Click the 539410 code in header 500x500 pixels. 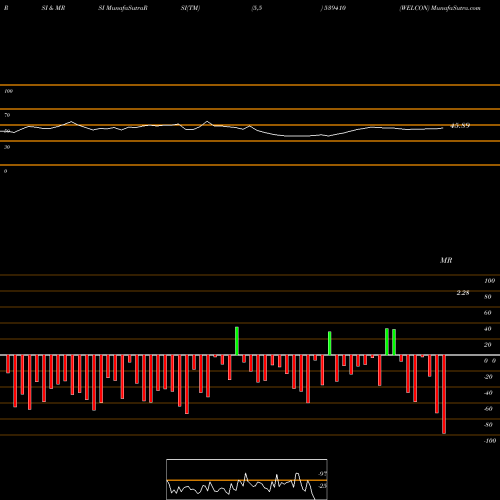pyautogui.click(x=335, y=8)
